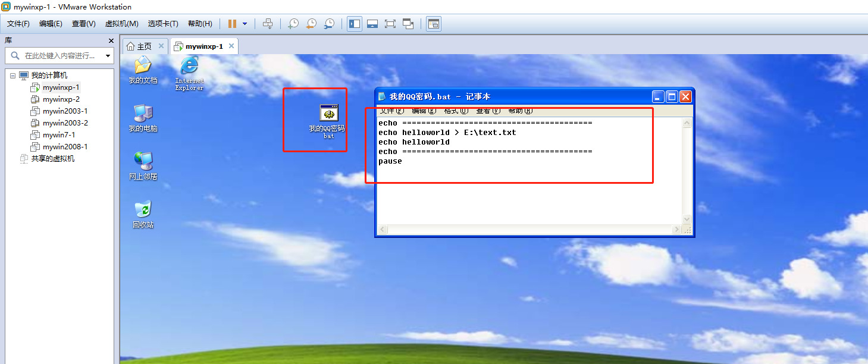This screenshot has height=364, width=868.
Task: Close the 主页 home tab
Action: pyautogui.click(x=161, y=46)
